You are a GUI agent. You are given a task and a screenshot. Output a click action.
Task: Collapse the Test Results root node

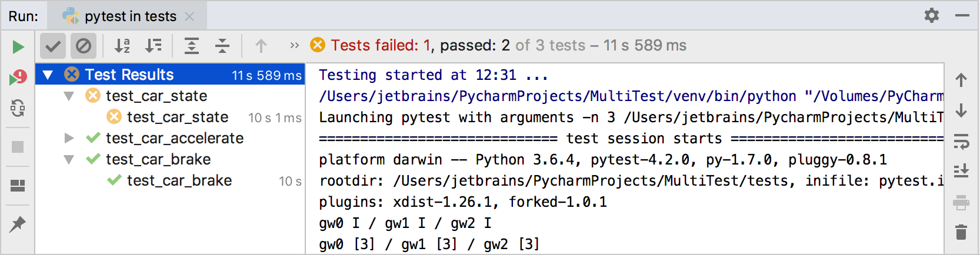click(48, 75)
